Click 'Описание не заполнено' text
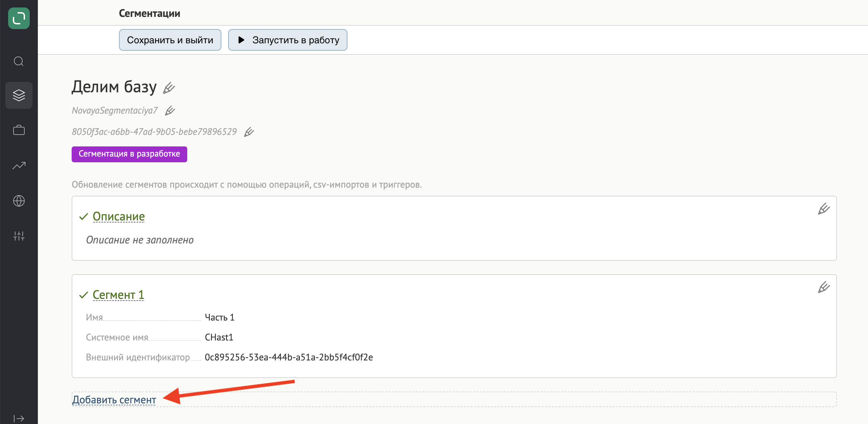Viewport: 868px width, 424px height. click(140, 240)
